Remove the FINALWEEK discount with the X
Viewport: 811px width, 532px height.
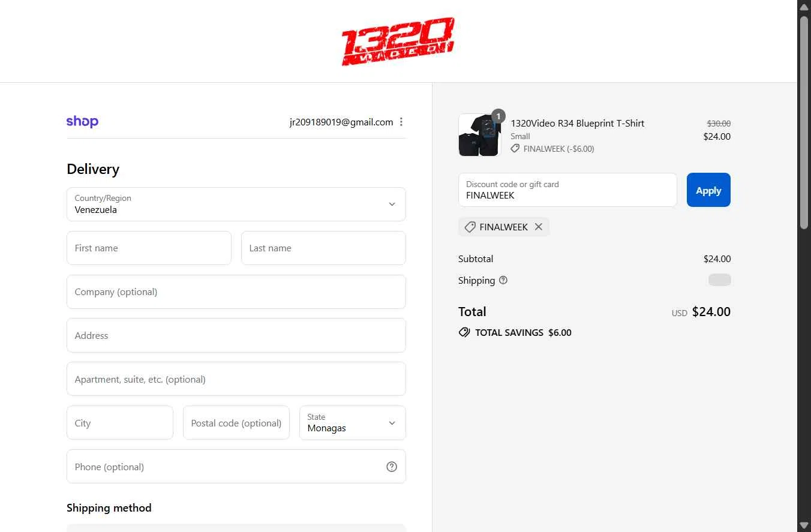point(539,227)
